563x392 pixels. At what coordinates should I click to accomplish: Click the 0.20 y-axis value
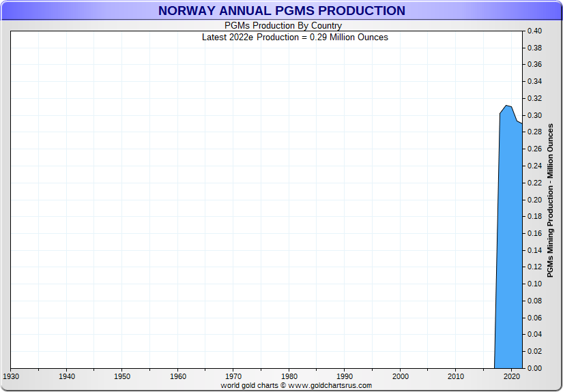tap(534, 200)
